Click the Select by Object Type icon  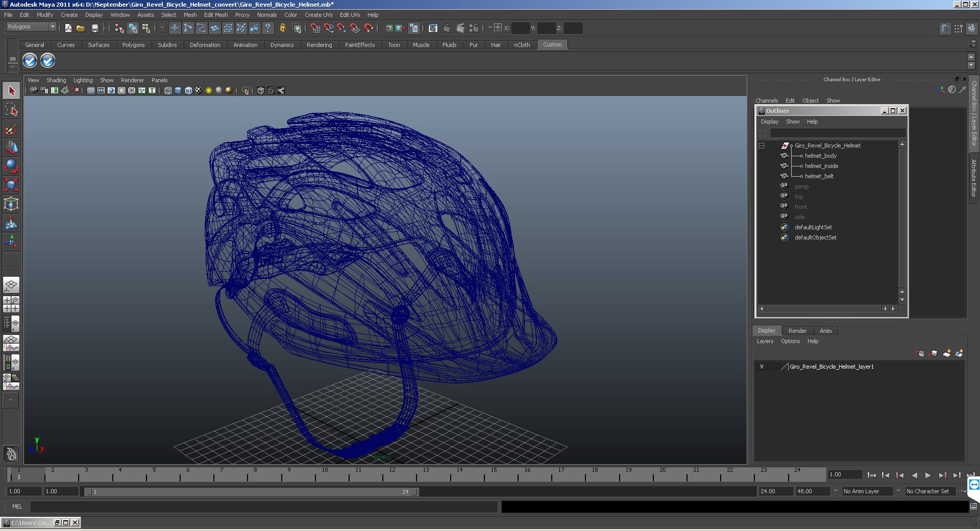click(x=133, y=28)
